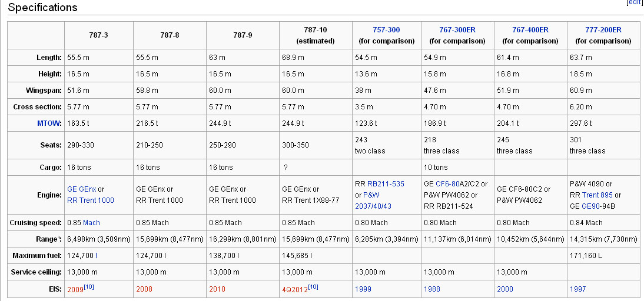Follow the 2000 year link
Viewport: 644px width, 301px height.
coord(504,289)
